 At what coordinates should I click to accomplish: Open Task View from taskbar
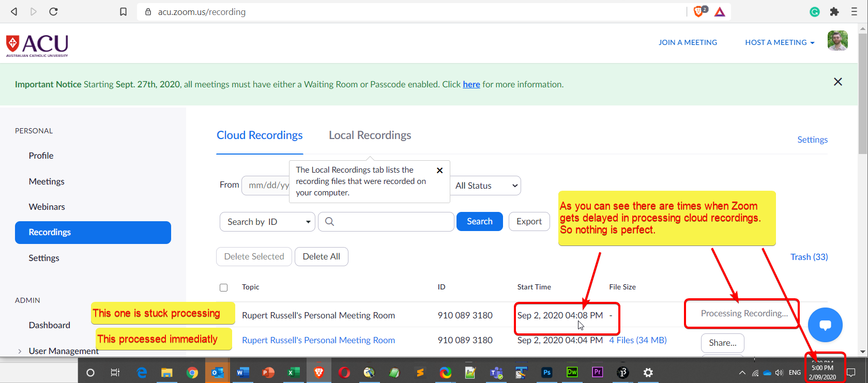[x=115, y=372]
